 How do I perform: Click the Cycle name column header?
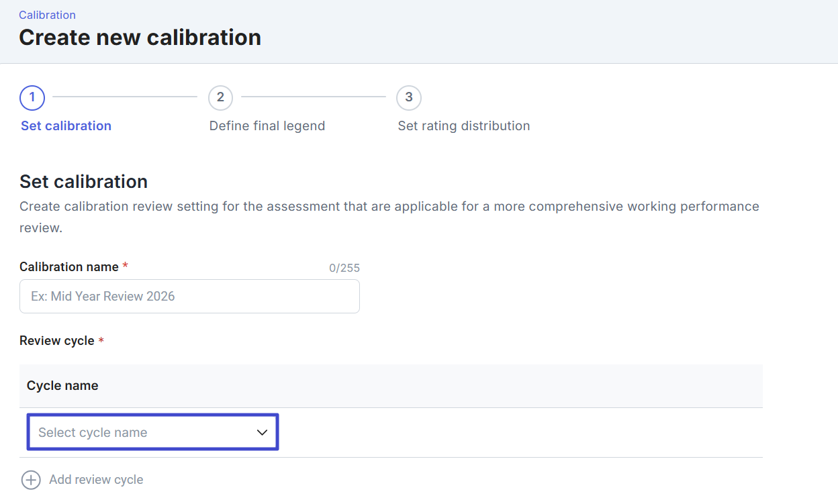[x=62, y=386]
